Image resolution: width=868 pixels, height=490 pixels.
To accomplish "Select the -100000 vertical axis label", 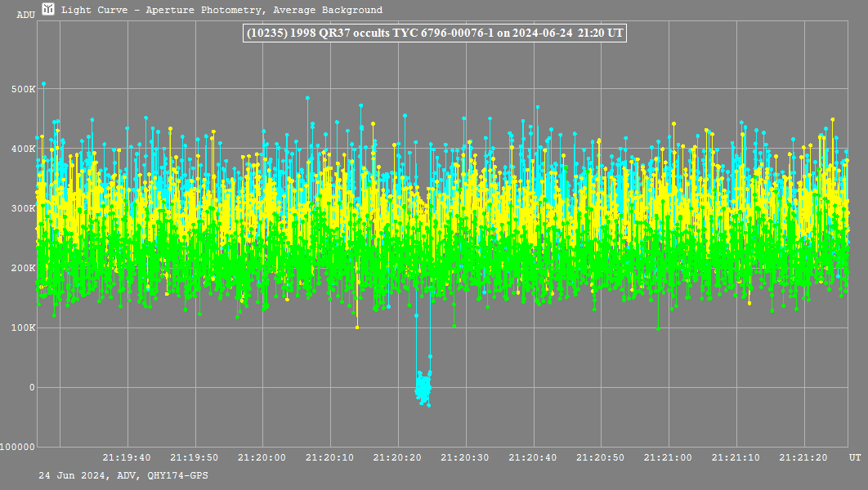I will 18,447.
